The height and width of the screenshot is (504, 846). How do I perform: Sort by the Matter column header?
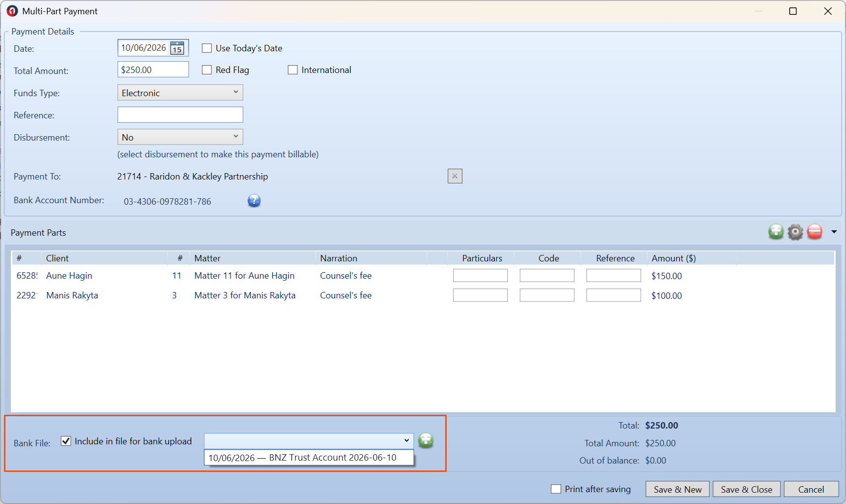[x=252, y=258]
